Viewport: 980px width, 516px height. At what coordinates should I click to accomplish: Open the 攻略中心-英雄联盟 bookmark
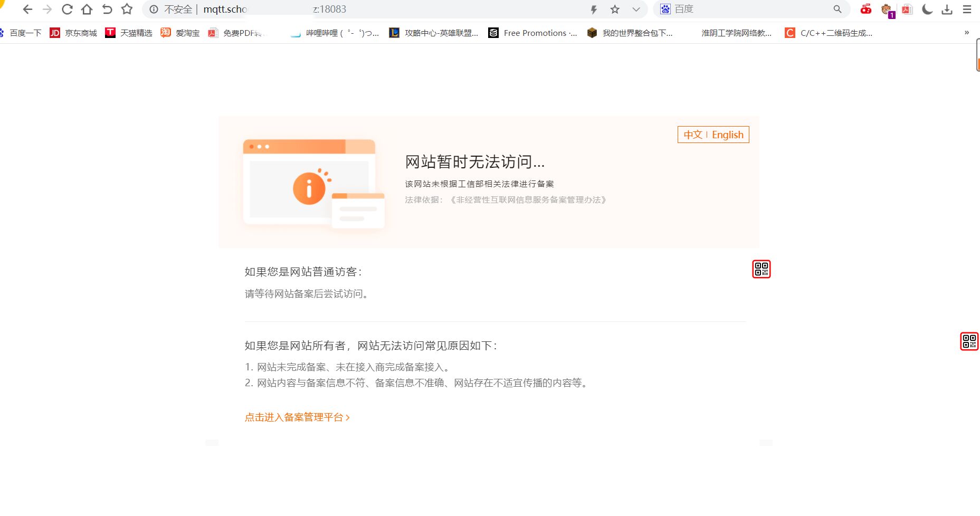[433, 33]
